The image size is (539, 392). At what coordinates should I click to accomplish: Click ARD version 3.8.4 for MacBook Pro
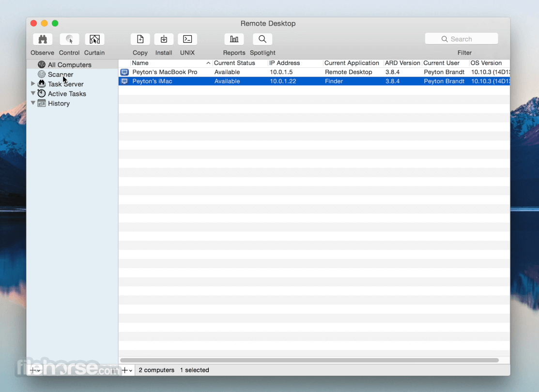[x=392, y=72]
